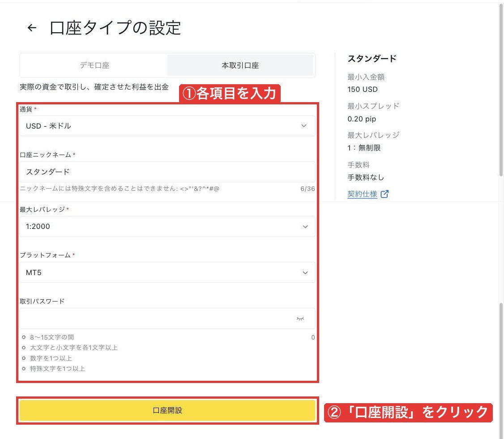Click the 最小入金額 label
This screenshot has height=439, width=504.
click(x=366, y=77)
